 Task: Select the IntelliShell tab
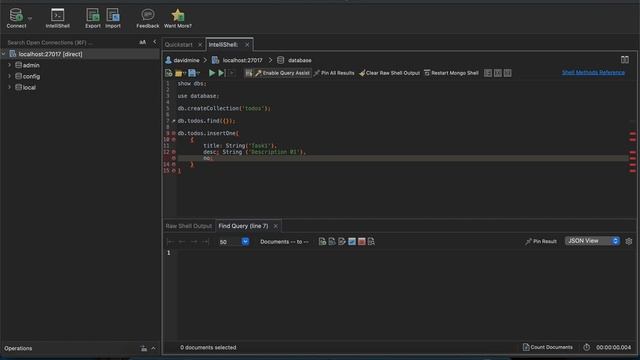(x=223, y=44)
